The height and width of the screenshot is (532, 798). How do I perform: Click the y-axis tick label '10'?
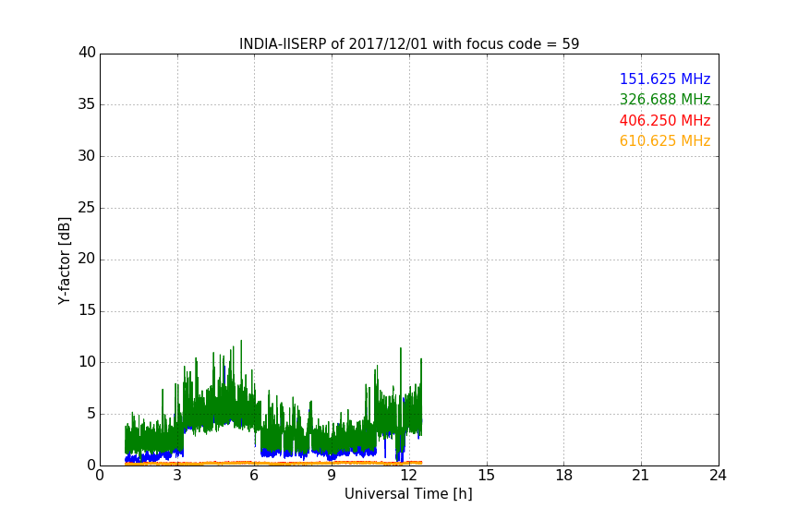[x=87, y=362]
